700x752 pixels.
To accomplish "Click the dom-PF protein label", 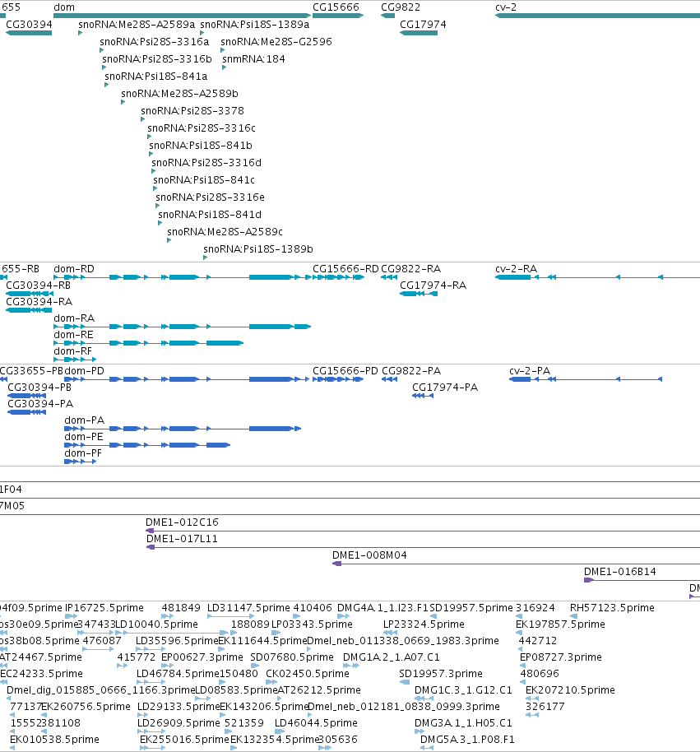I will click(x=83, y=453).
